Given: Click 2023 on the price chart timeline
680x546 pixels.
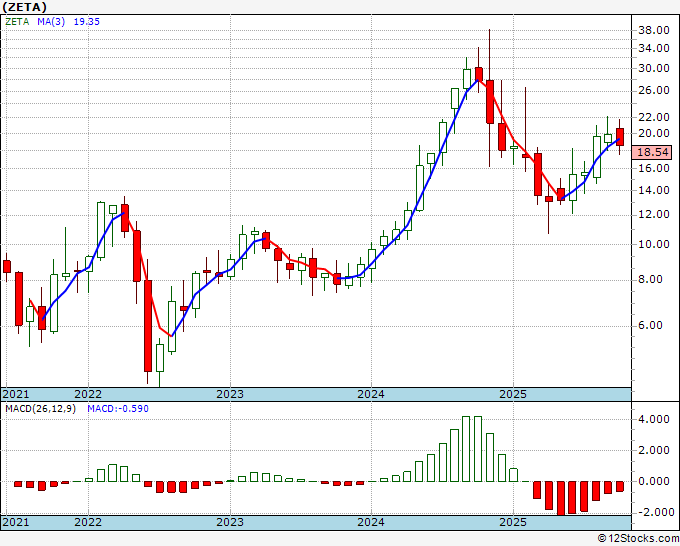Looking at the screenshot, I should coord(230,394).
